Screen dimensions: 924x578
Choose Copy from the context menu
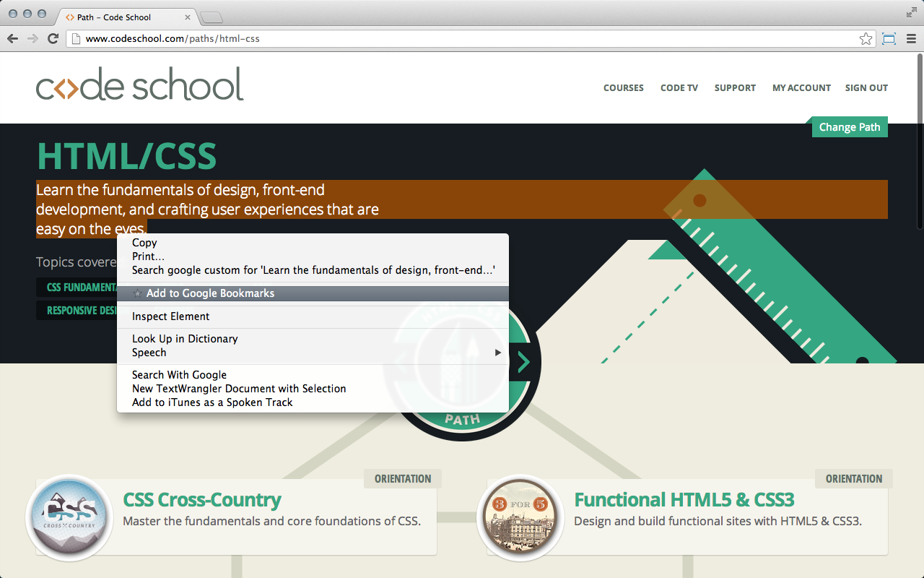coord(313,243)
